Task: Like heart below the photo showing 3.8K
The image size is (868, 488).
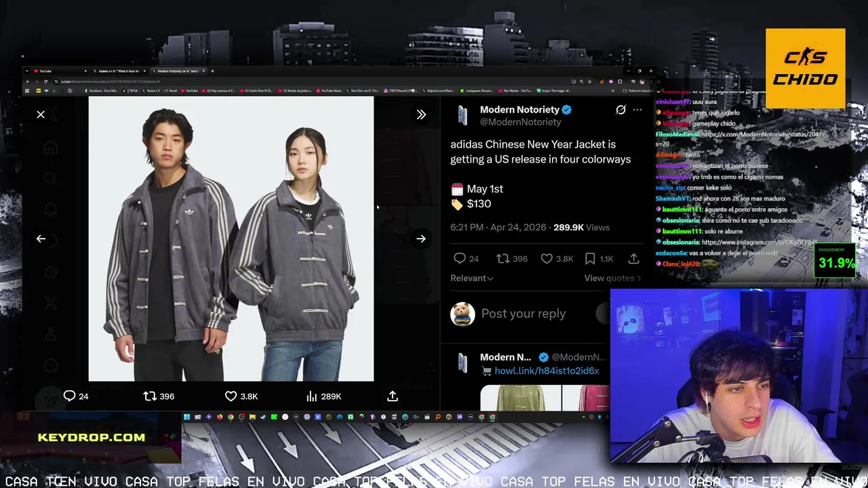Action: coord(231,396)
